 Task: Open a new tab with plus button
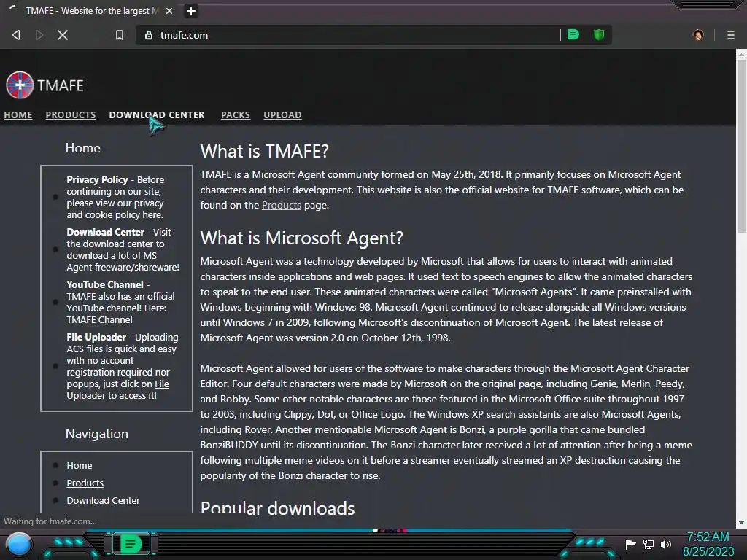(x=191, y=11)
